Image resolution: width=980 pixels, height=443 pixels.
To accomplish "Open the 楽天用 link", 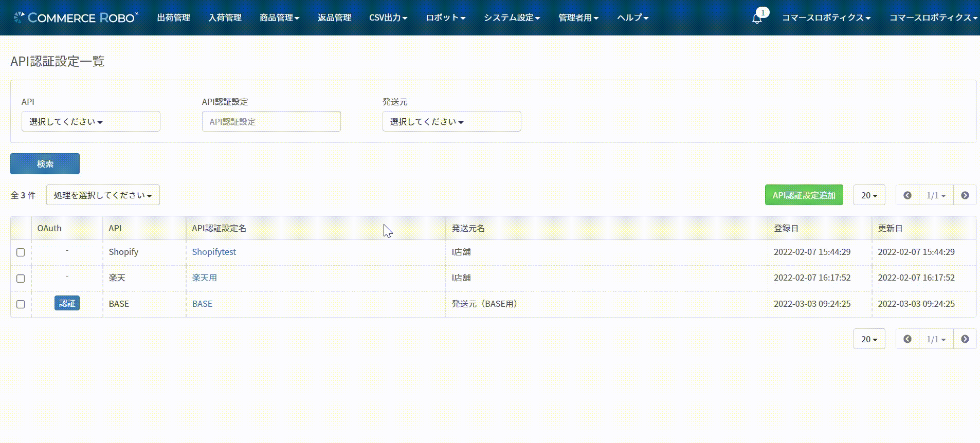I will pyautogui.click(x=204, y=278).
